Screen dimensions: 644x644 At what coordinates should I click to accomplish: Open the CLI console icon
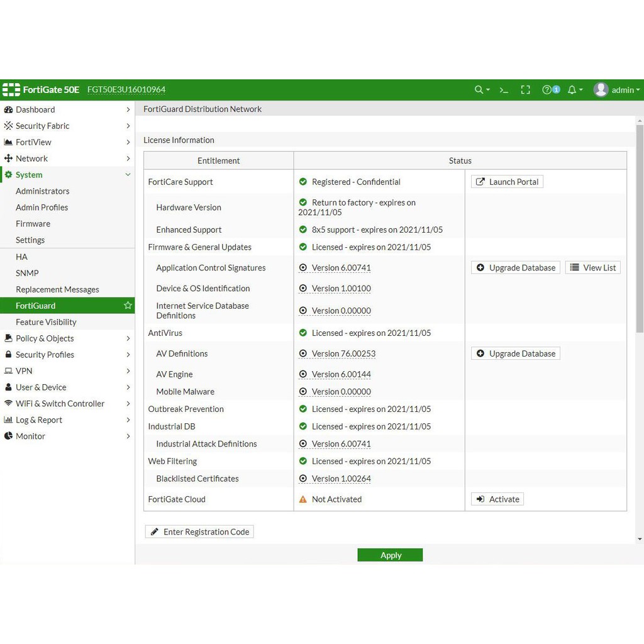tap(504, 90)
